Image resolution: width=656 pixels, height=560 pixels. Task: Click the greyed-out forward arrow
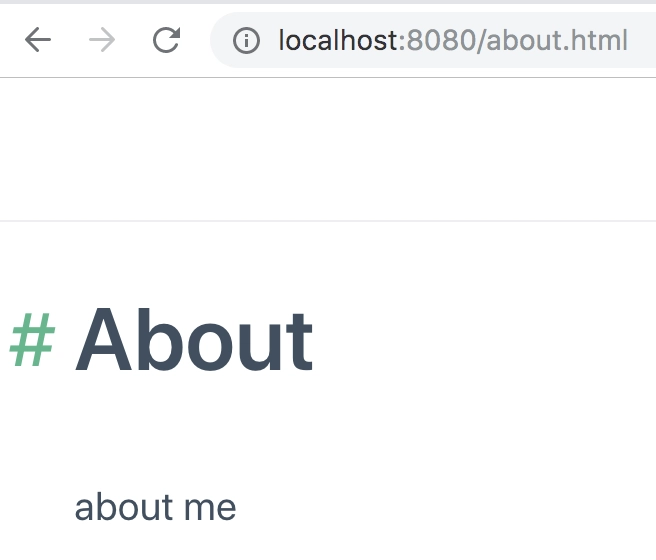(x=102, y=40)
